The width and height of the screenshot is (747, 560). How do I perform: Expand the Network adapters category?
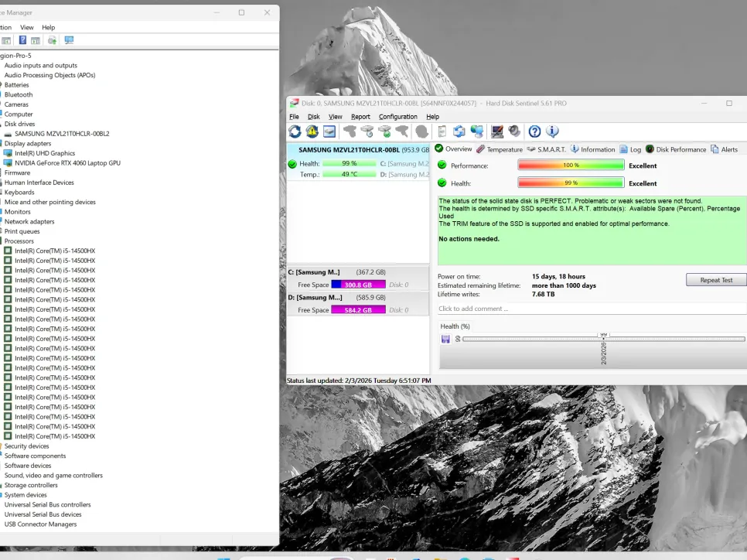click(x=29, y=221)
